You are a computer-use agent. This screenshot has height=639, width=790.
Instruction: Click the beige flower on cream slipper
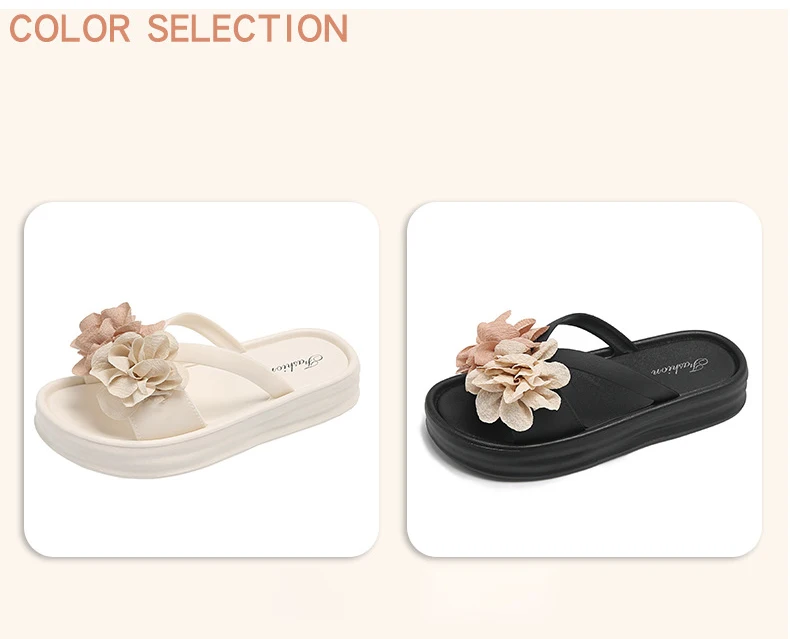coord(136,368)
